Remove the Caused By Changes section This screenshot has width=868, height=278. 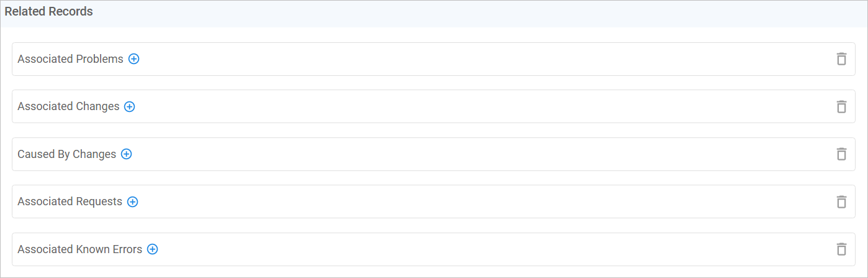(841, 154)
